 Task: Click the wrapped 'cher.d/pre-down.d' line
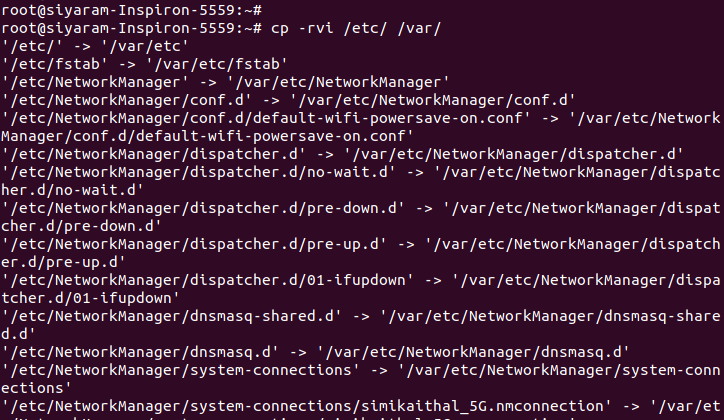coord(76,225)
